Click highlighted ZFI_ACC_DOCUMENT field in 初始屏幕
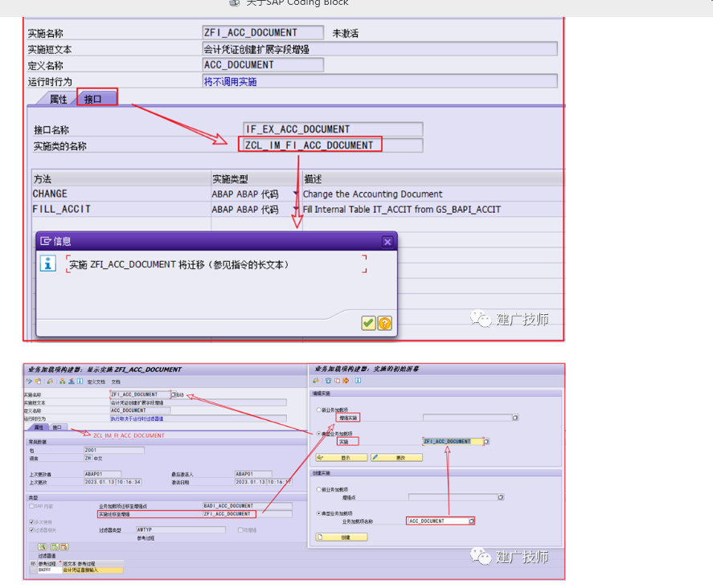The image size is (713, 588). pos(453,442)
